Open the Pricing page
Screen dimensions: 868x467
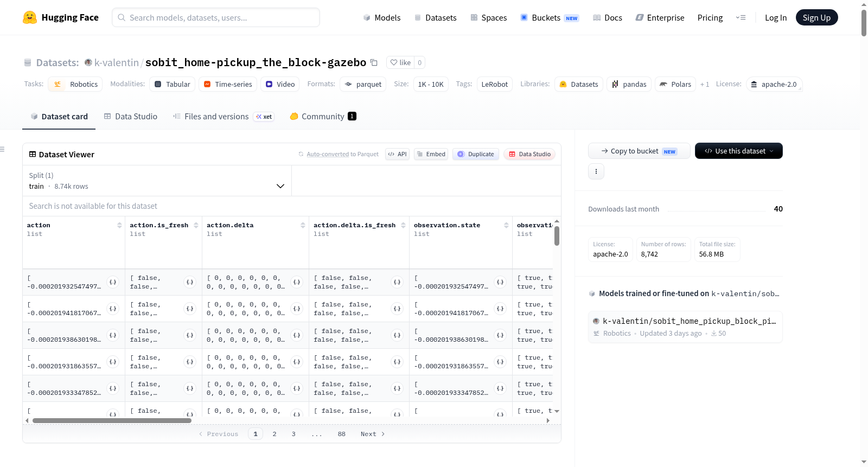click(x=710, y=17)
